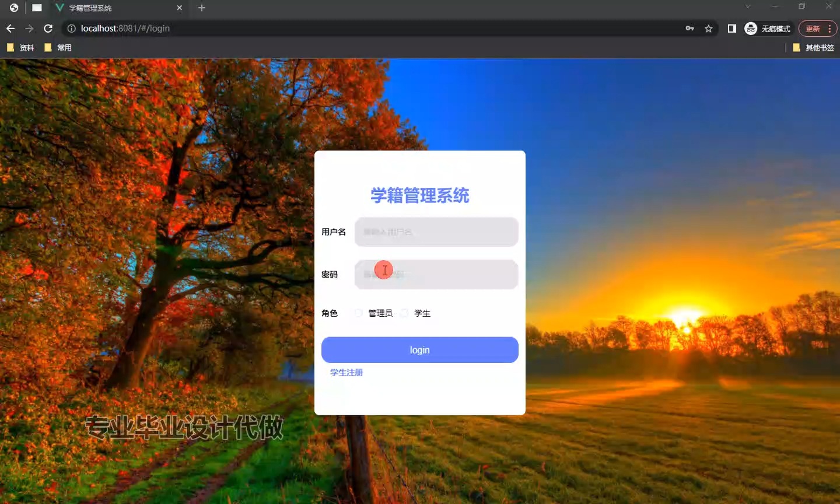Toggle the browser side panel icon
Viewport: 840px width, 504px height.
point(731,29)
